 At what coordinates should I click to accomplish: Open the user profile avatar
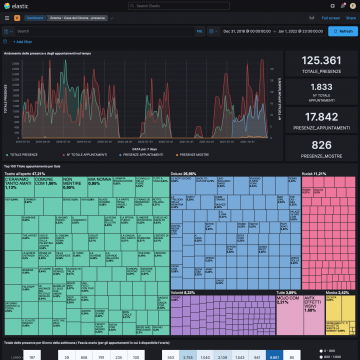tap(353, 6)
